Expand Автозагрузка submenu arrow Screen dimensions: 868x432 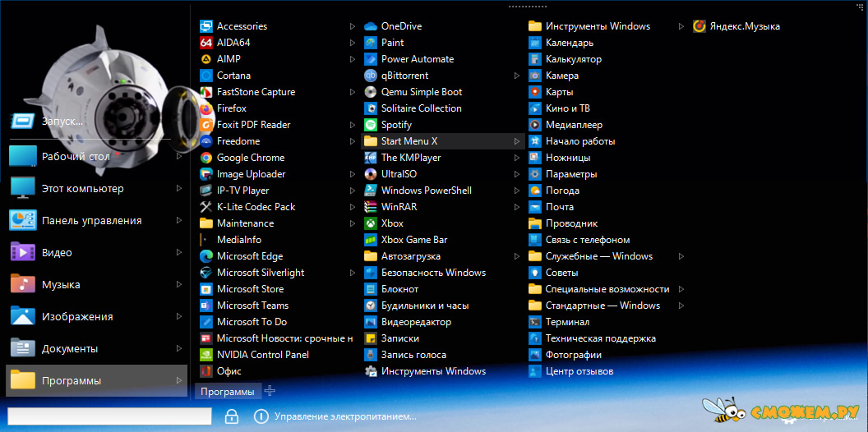click(x=516, y=256)
